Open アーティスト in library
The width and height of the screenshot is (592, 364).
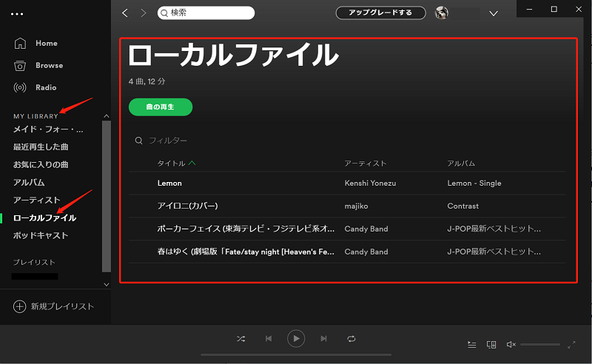tap(36, 200)
